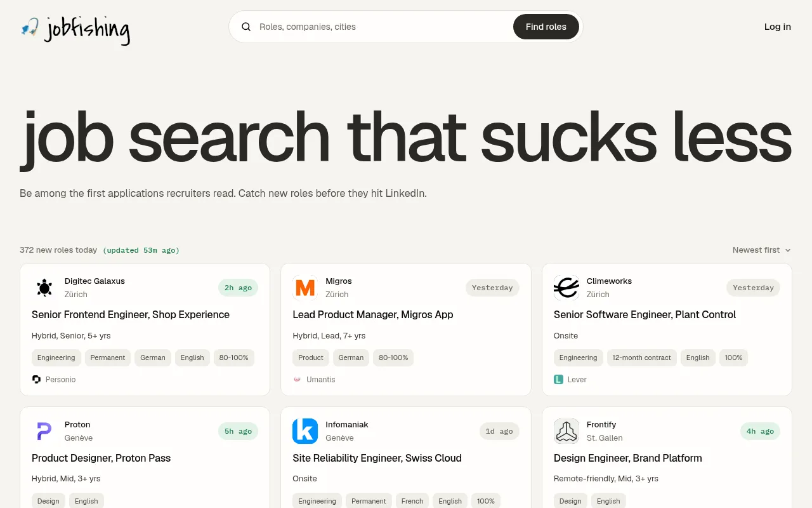Click the Find roles button
The height and width of the screenshot is (508, 812).
(546, 27)
